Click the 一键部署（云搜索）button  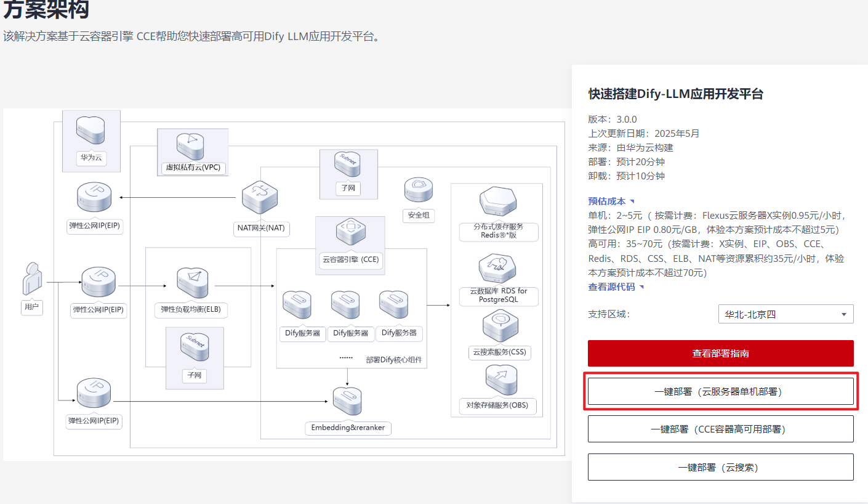721,467
